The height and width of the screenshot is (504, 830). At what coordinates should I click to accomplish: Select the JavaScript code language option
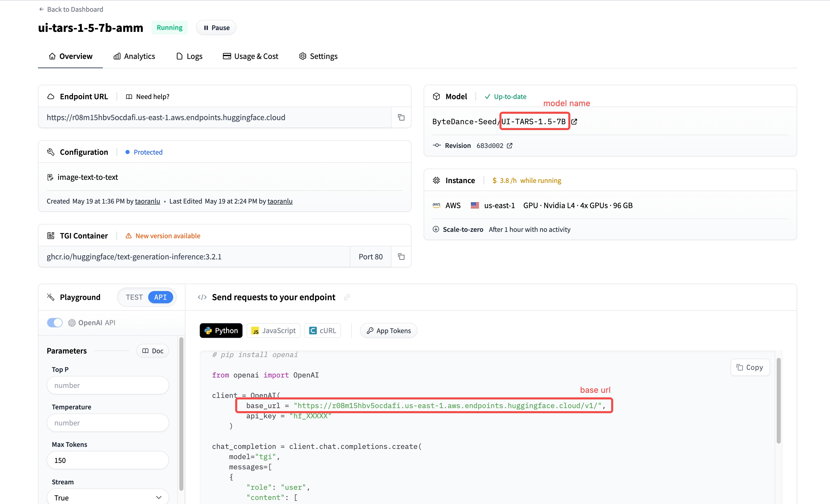point(273,331)
